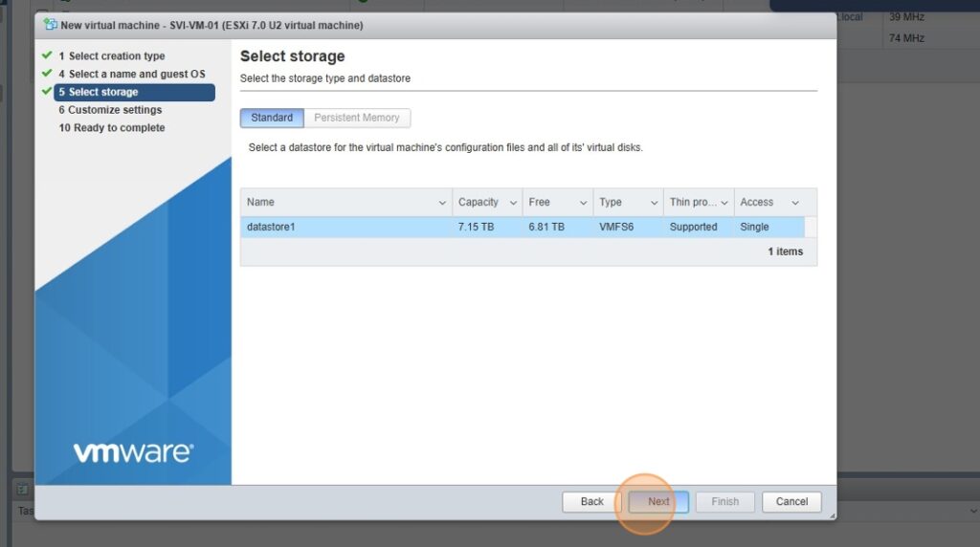Click the 1 items count label

[x=786, y=252]
